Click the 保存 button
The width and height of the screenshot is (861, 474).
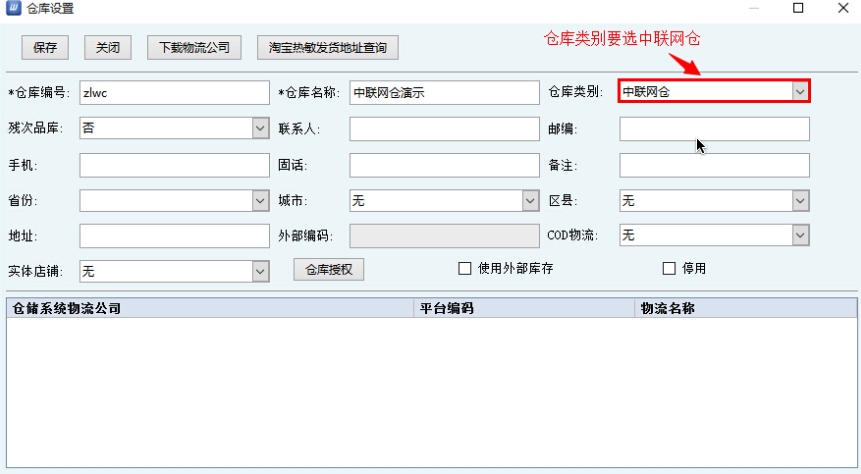tap(45, 48)
